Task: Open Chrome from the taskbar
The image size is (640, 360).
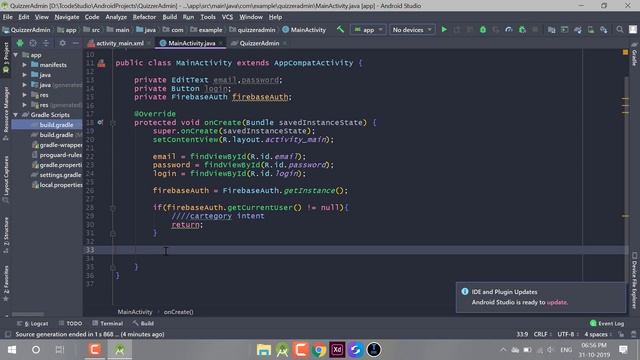Action: pyautogui.click(x=318, y=350)
